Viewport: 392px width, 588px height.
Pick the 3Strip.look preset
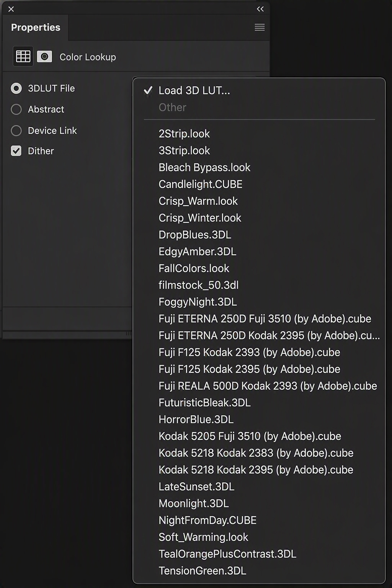coord(259,150)
